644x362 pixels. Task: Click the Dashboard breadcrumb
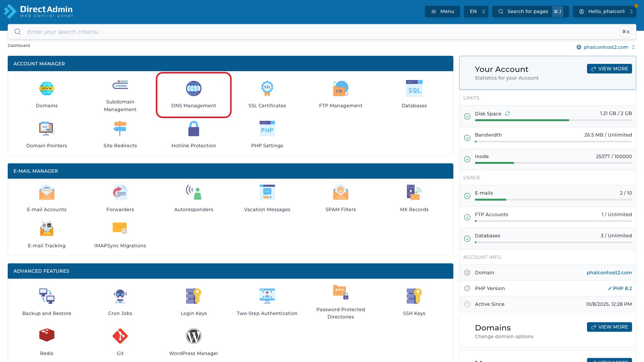pyautogui.click(x=19, y=46)
